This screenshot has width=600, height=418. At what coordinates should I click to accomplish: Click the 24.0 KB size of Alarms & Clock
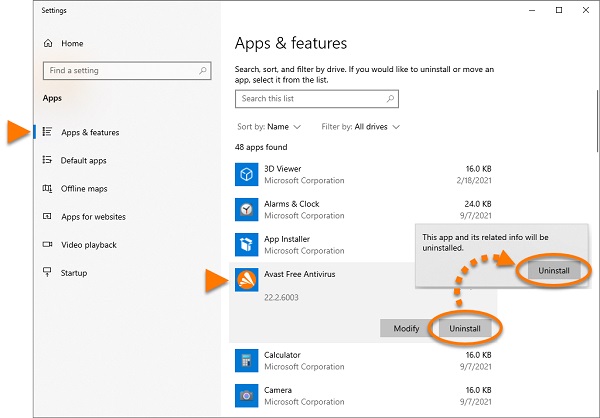click(478, 204)
